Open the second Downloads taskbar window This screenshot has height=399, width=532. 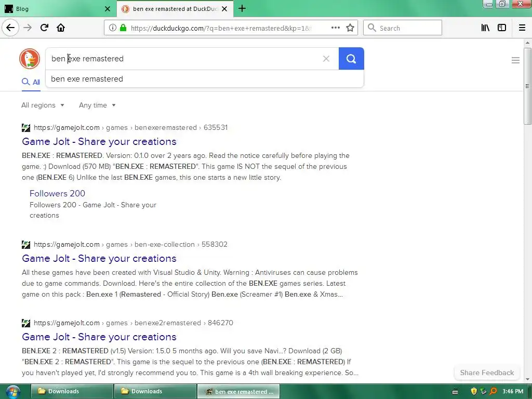click(x=155, y=392)
